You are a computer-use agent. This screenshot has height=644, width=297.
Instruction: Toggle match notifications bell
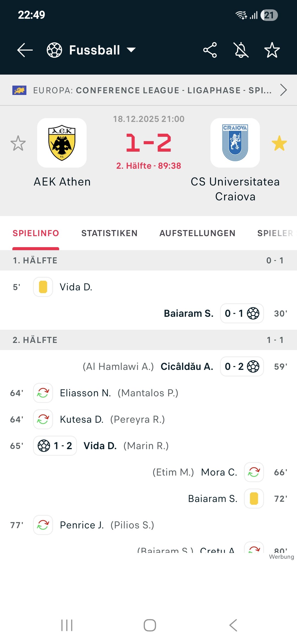(x=241, y=50)
